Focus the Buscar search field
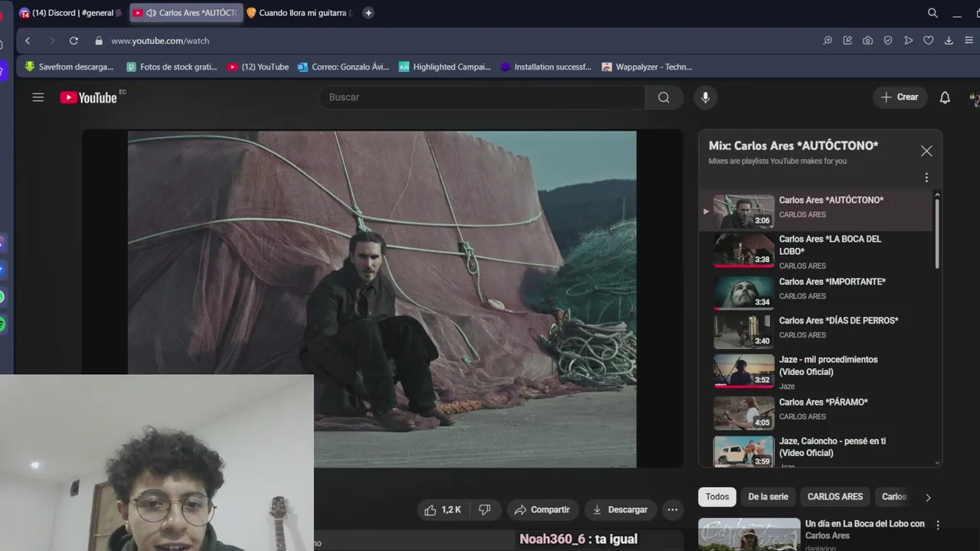This screenshot has width=980, height=551. click(x=482, y=97)
